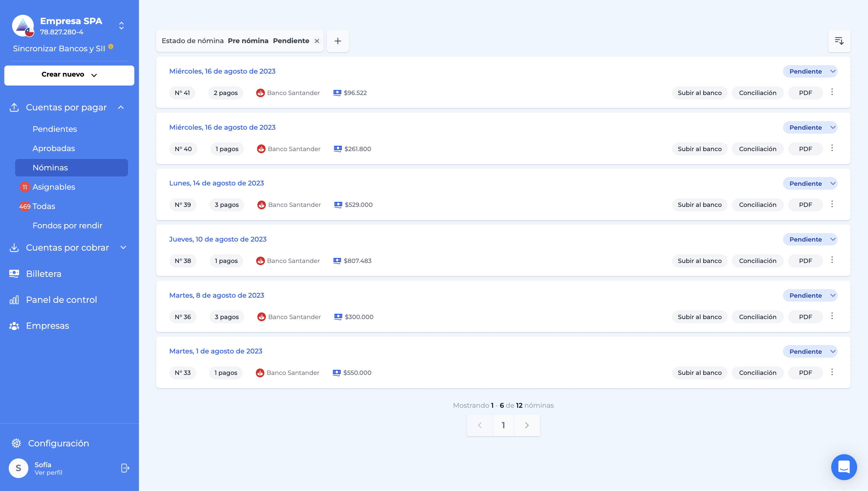
Task: Open the support chat bubble
Action: coord(844,467)
